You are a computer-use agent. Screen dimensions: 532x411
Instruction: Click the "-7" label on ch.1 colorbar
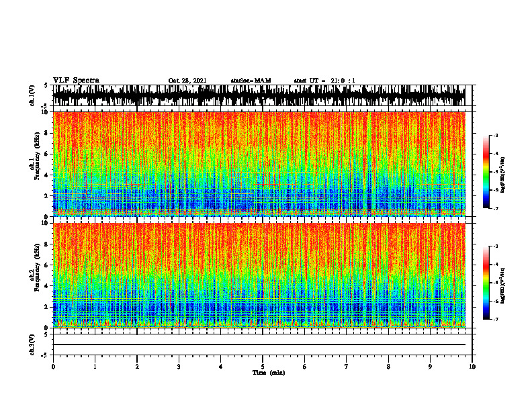click(496, 208)
